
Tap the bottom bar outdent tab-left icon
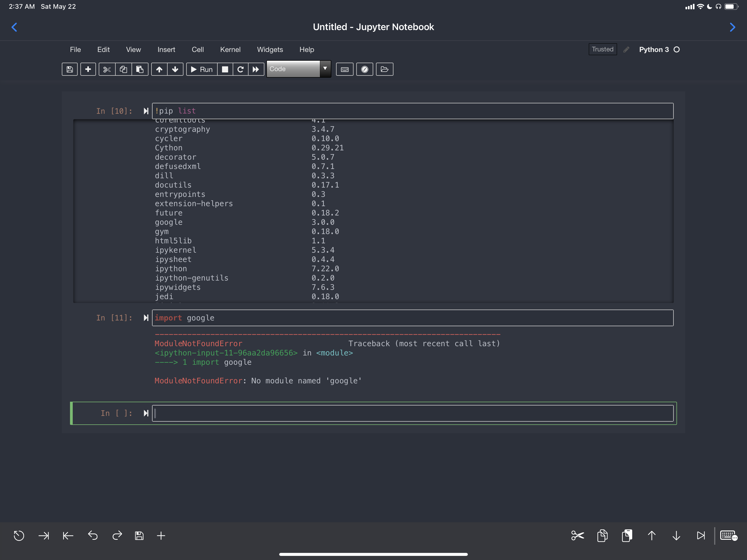tap(68, 536)
